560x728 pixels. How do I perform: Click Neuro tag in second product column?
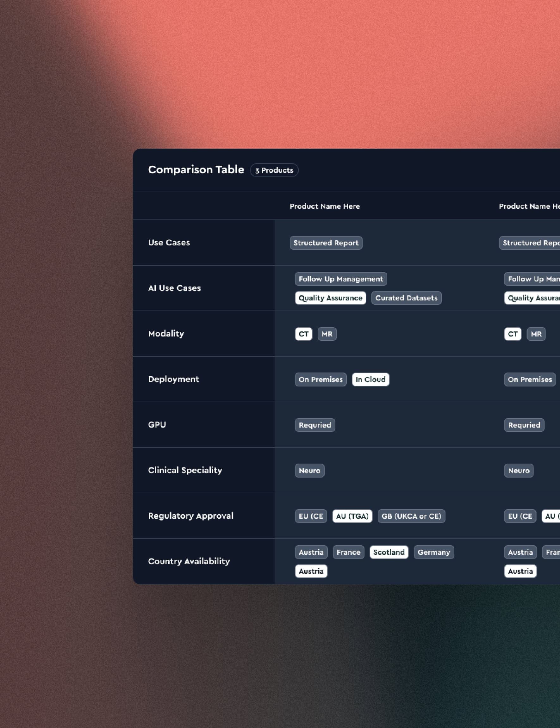click(x=519, y=471)
